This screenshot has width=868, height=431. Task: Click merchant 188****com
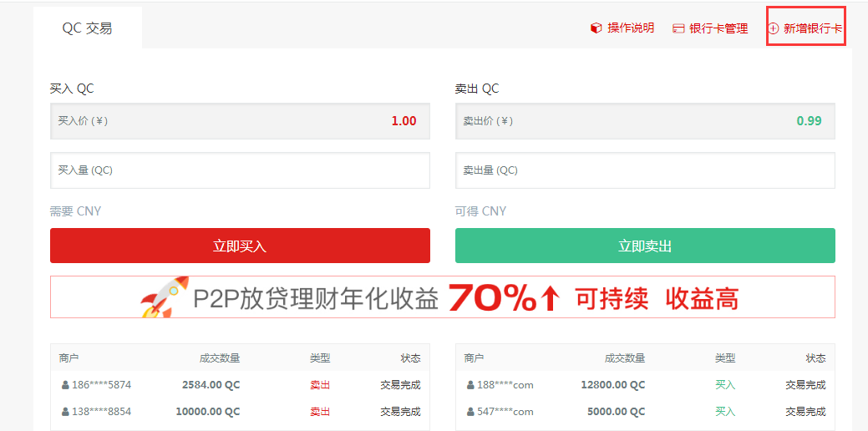click(x=505, y=385)
